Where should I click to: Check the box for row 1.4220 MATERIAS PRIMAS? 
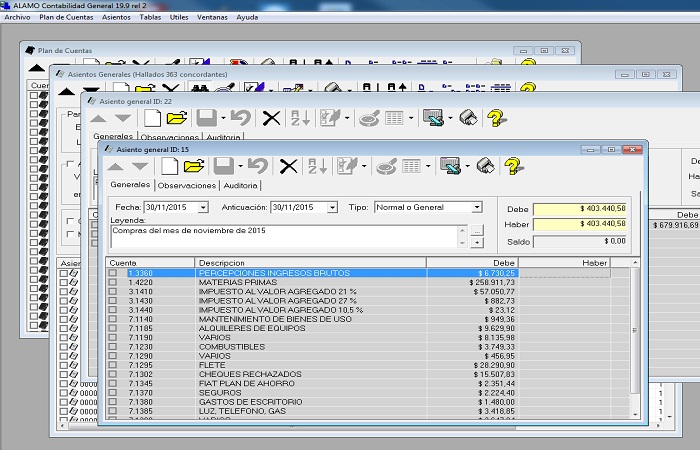pyautogui.click(x=112, y=282)
